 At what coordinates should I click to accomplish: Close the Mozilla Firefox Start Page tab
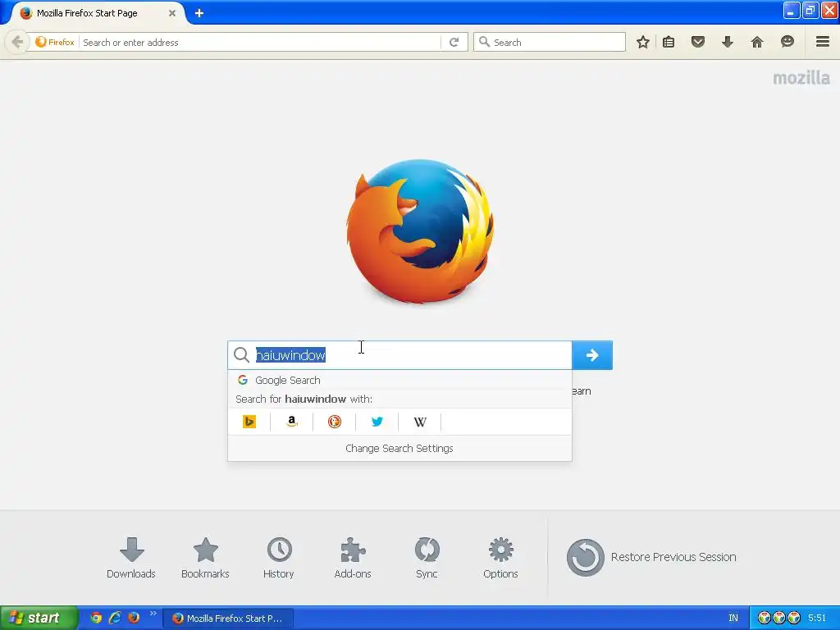coord(172,13)
